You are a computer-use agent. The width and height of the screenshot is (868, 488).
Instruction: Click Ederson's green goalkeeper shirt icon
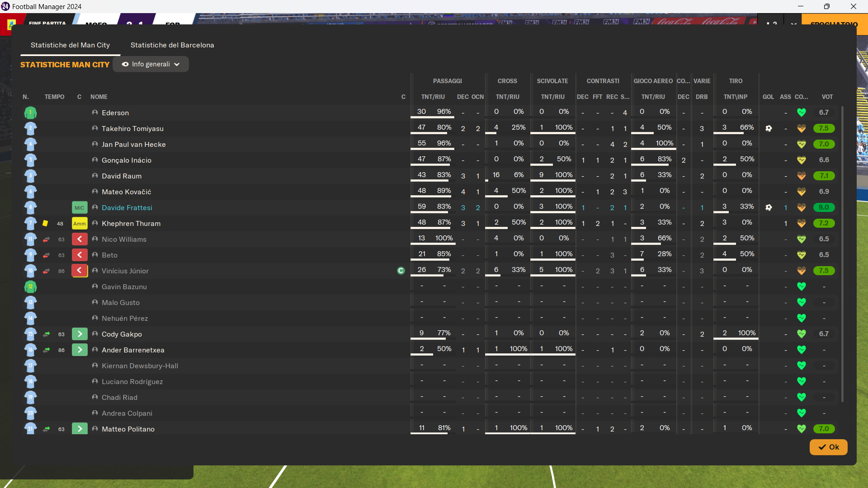pos(30,113)
